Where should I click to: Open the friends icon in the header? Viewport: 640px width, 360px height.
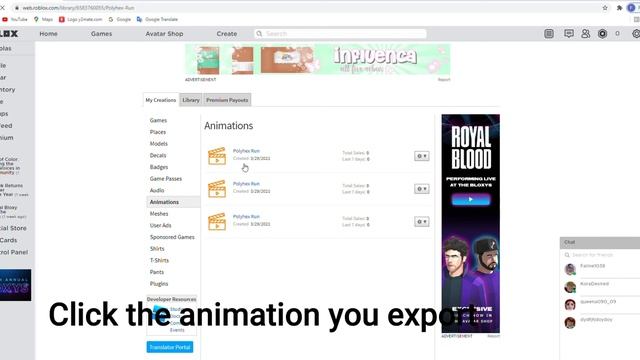point(585,33)
